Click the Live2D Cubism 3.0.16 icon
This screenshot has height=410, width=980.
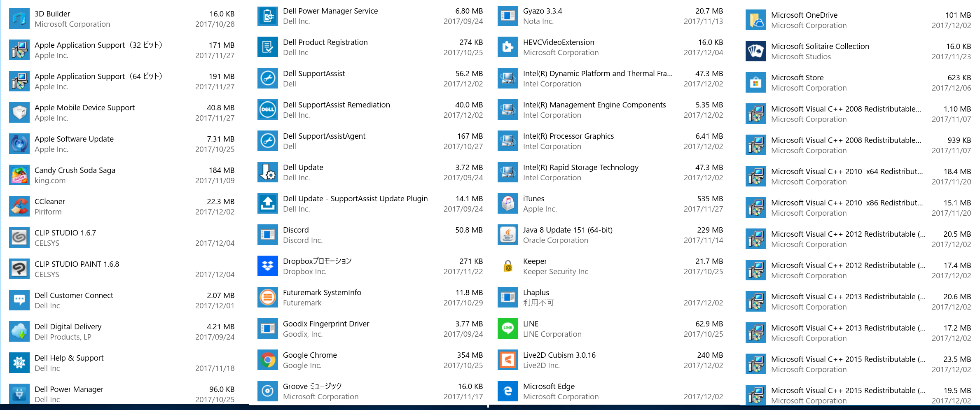508,360
